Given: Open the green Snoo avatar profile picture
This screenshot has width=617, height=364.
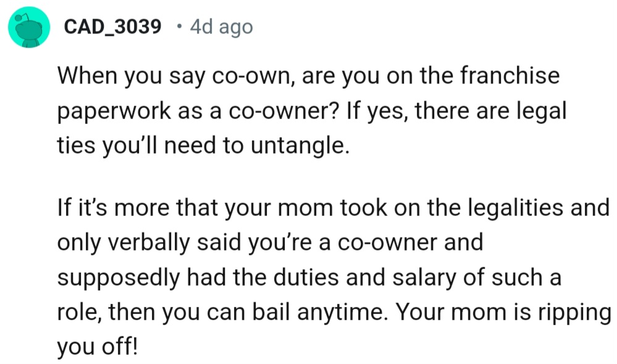Looking at the screenshot, I should (29, 27).
